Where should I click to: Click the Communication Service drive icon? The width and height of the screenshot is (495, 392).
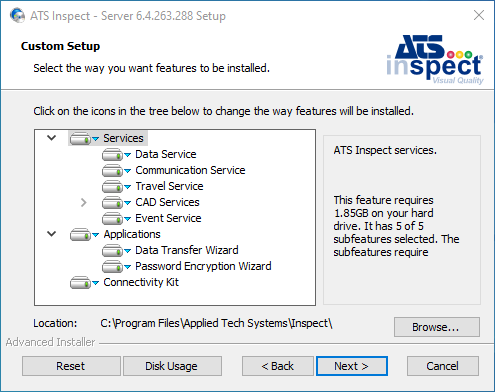(x=112, y=171)
